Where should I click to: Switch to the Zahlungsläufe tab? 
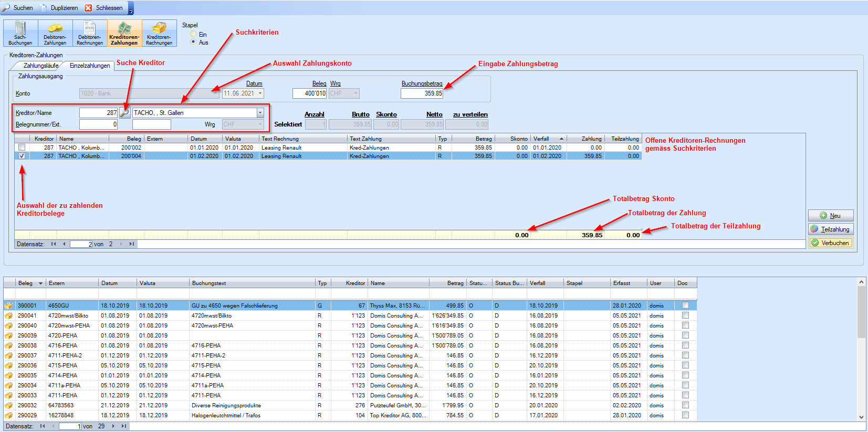[x=40, y=66]
